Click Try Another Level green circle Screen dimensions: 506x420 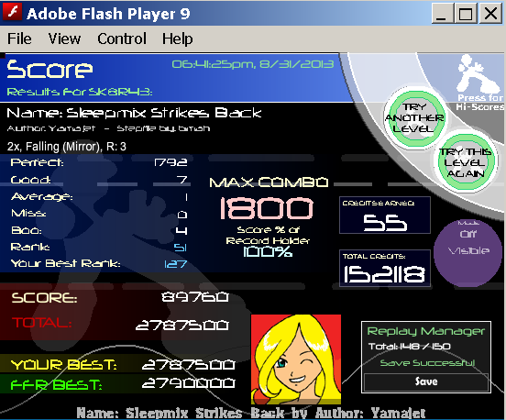point(414,117)
